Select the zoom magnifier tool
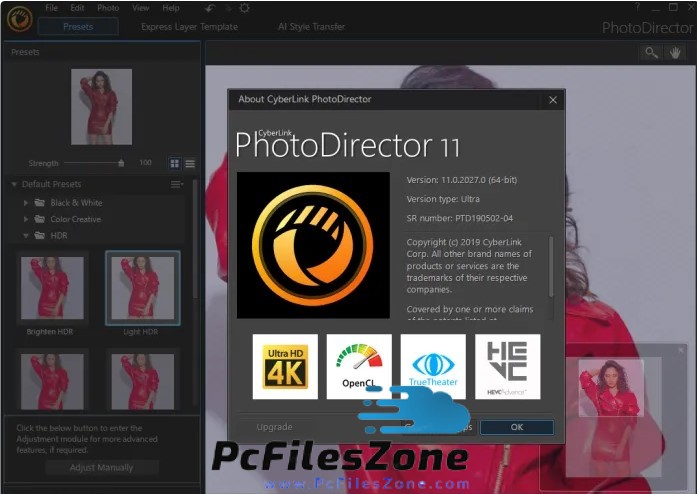 652,52
